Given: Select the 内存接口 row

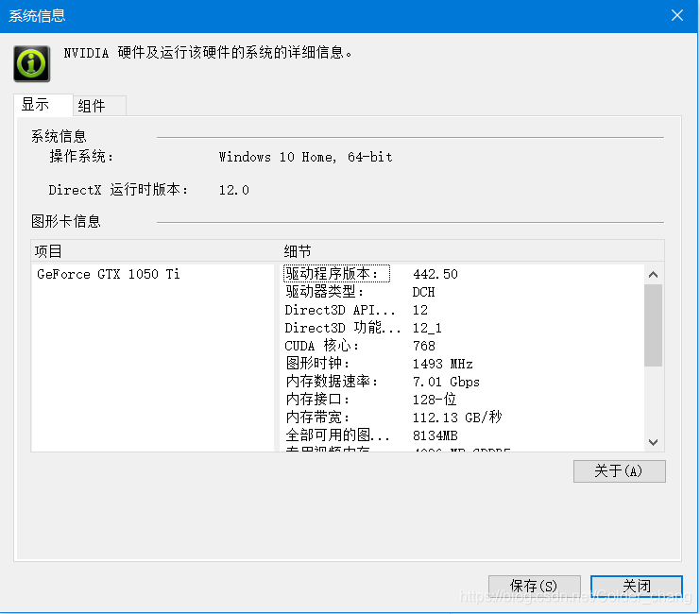Looking at the screenshot, I should tap(462, 400).
